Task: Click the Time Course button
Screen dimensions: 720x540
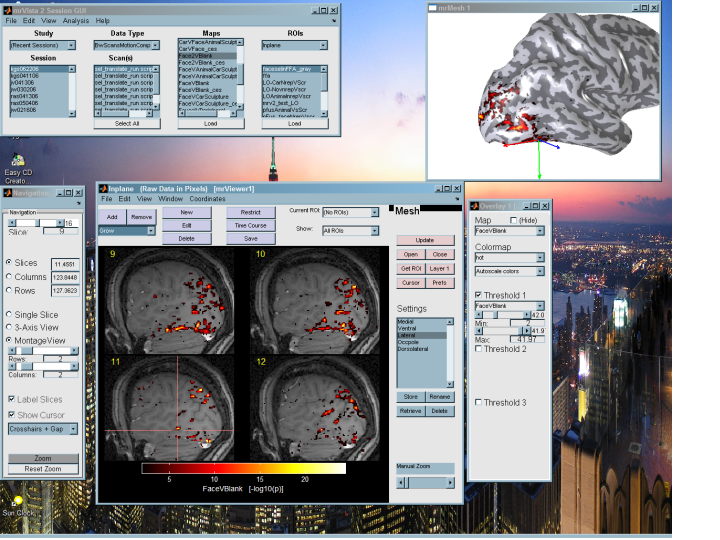Action: [x=251, y=225]
